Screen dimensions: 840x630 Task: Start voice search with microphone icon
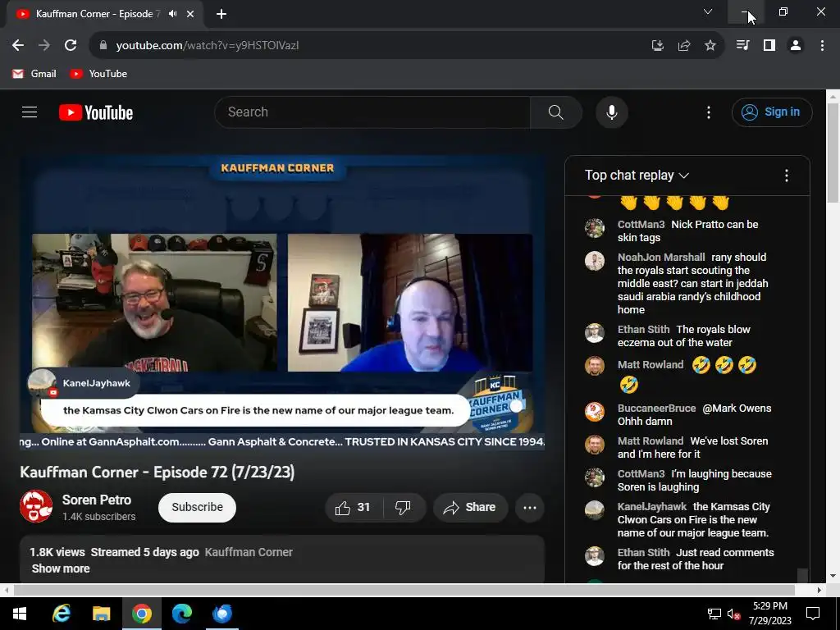pos(611,112)
